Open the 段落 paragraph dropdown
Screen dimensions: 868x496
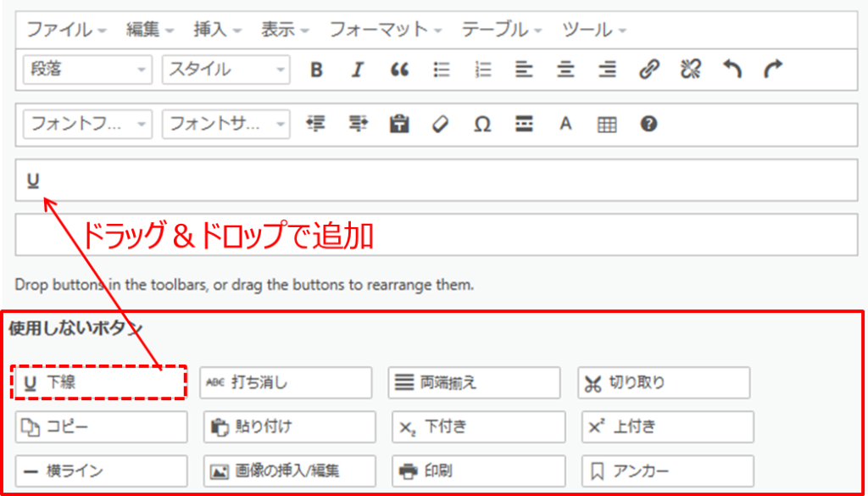coord(85,70)
